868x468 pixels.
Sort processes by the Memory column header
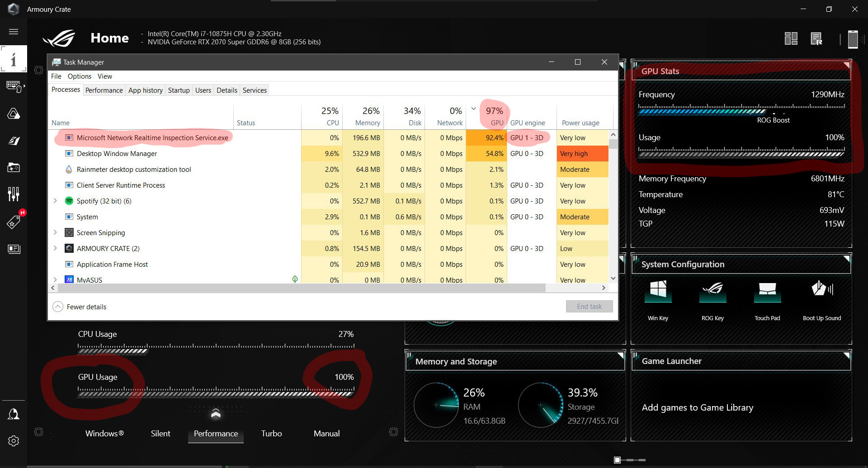point(363,117)
